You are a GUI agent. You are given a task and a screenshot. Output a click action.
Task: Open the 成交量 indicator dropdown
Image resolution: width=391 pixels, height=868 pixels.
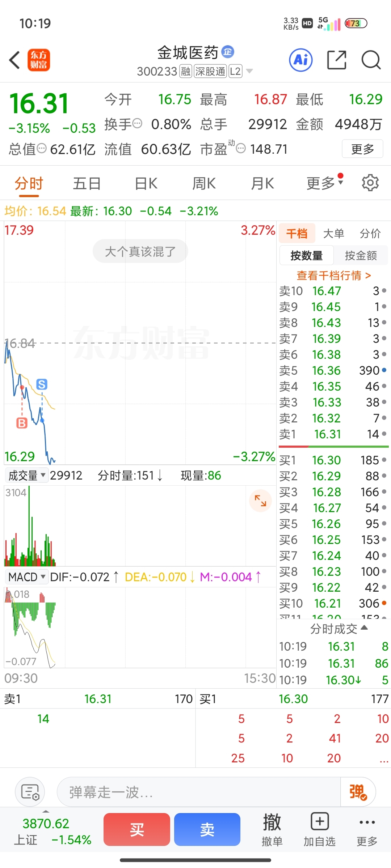coord(27,475)
